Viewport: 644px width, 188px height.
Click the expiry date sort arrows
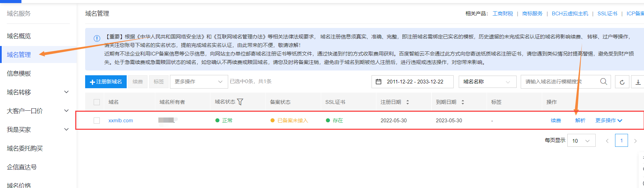coord(462,102)
